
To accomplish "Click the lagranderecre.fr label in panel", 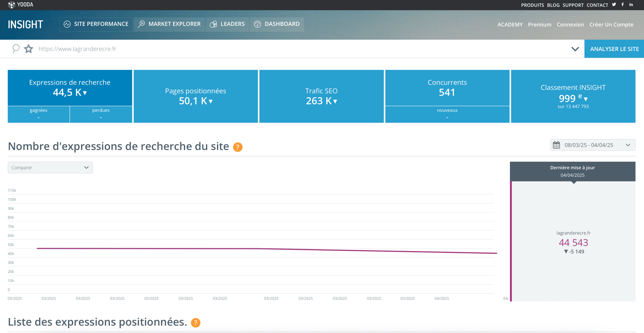I will coord(573,233).
